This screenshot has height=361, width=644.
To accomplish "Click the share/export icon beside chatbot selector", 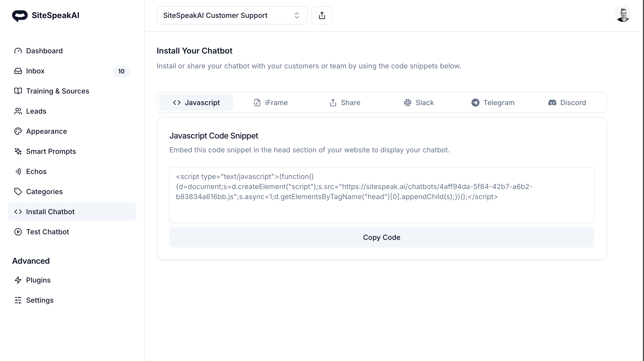I will [322, 15].
